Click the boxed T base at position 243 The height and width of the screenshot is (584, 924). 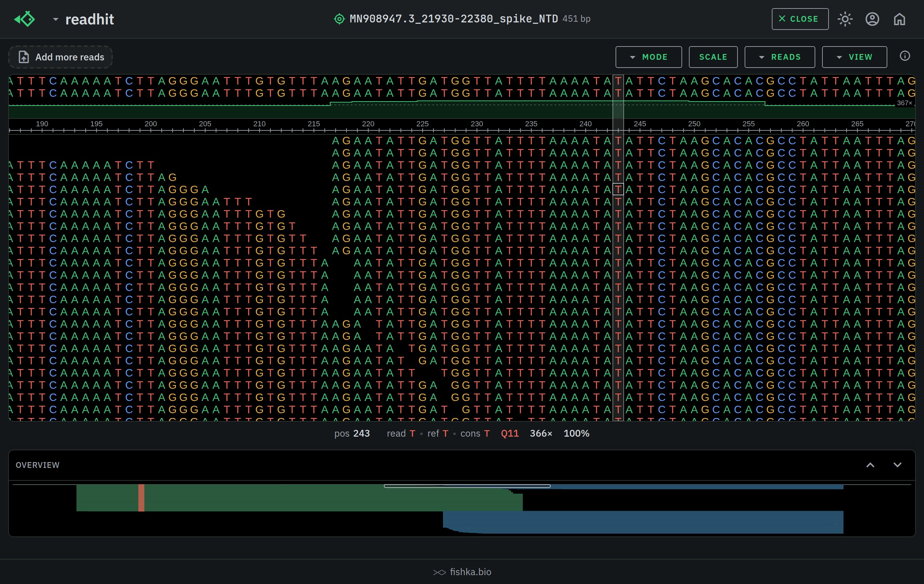(x=618, y=189)
